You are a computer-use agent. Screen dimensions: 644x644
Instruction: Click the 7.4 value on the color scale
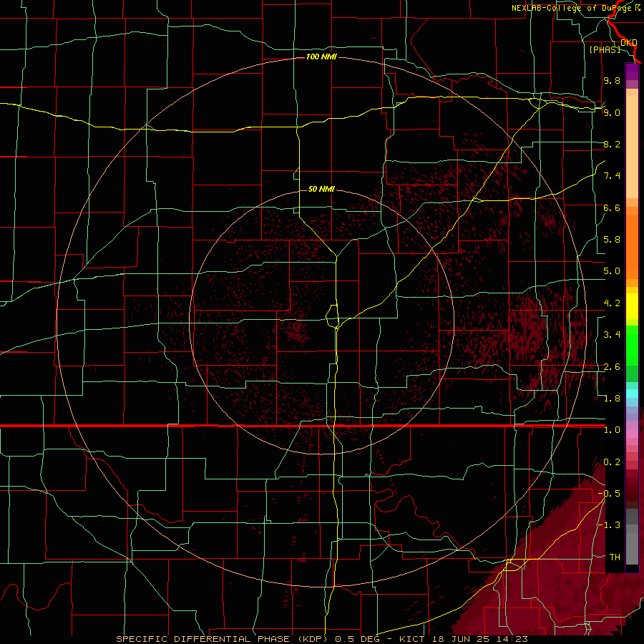click(612, 176)
